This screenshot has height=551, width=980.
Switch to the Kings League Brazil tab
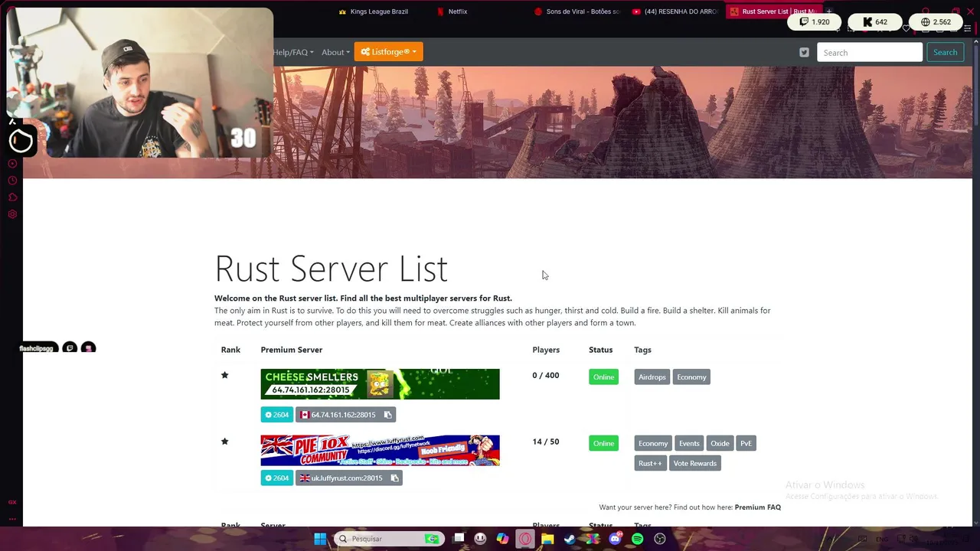tap(373, 11)
